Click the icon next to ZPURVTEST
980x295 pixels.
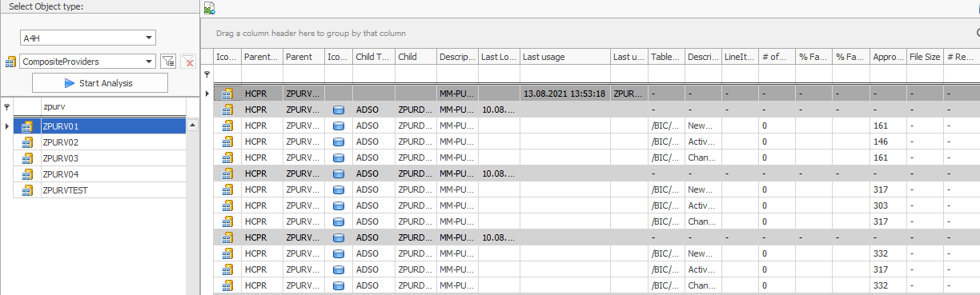[x=27, y=190]
